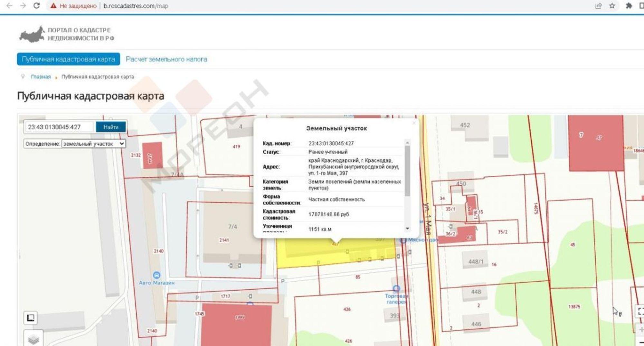Focus the cadastral number search field
The width and height of the screenshot is (644, 346).
coord(59,127)
